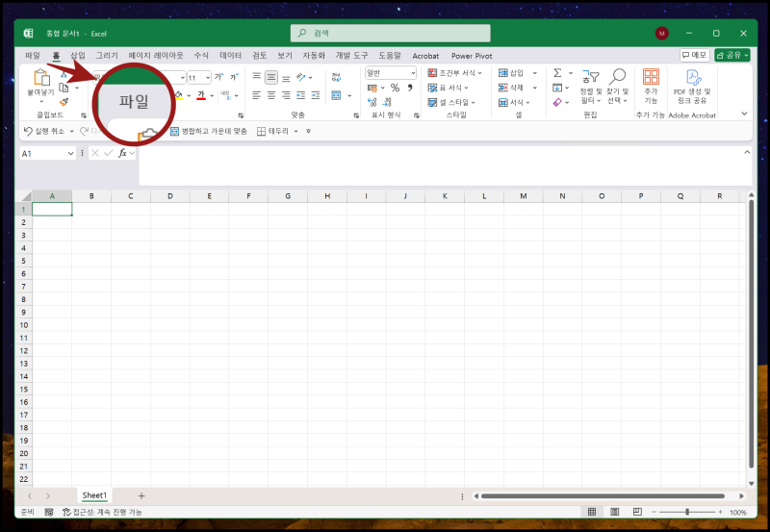Expand the font size dropdown showing 11
This screenshot has width=770, height=532.
click(x=206, y=77)
